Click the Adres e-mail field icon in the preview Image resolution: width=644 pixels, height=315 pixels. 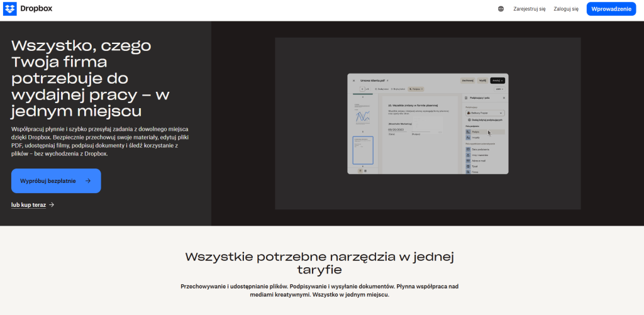468,160
